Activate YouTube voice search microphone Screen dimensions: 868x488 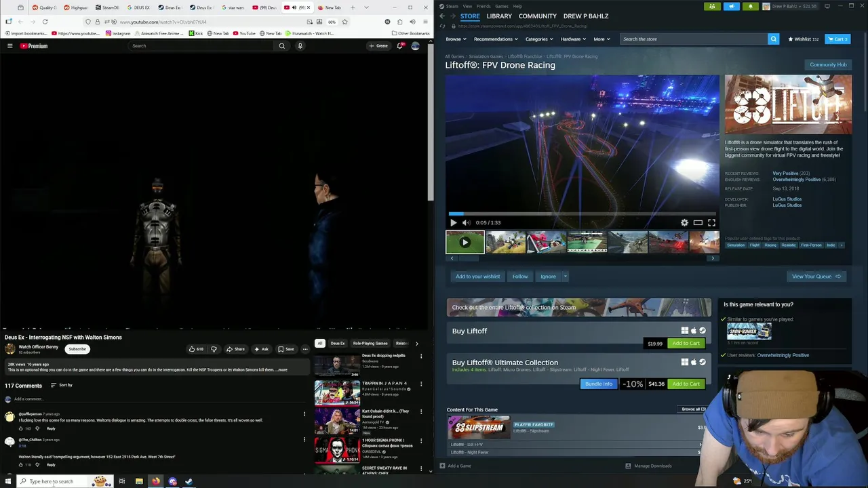pyautogui.click(x=300, y=46)
